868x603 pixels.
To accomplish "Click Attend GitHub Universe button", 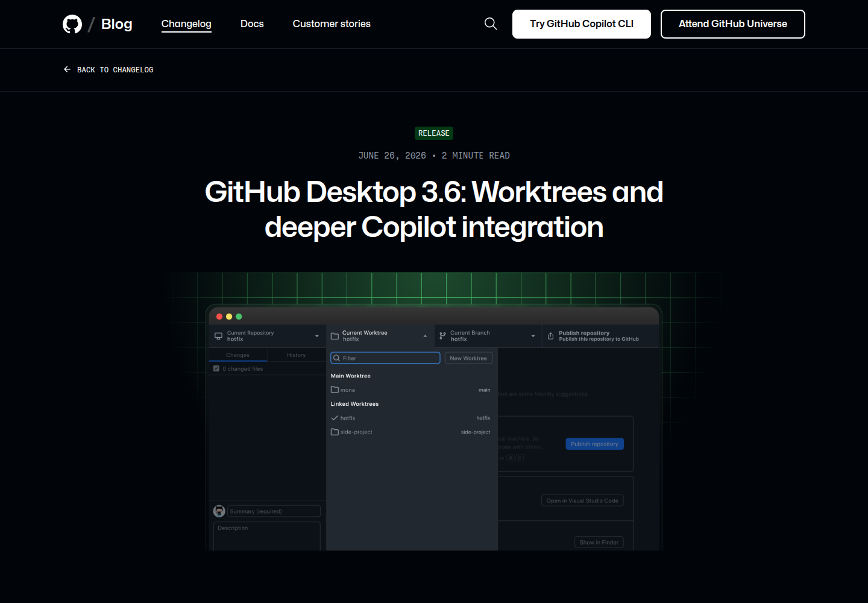I will pyautogui.click(x=733, y=24).
